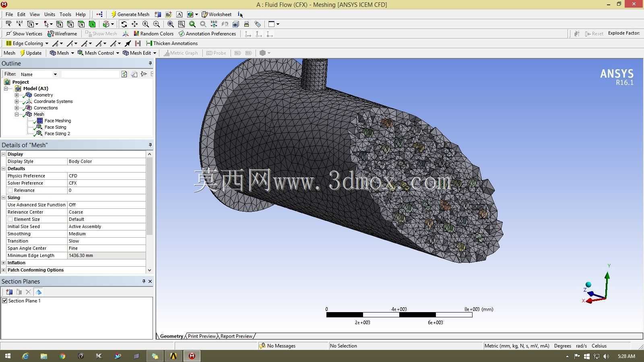Open the Edit menu
This screenshot has height=362, width=644.
point(21,14)
